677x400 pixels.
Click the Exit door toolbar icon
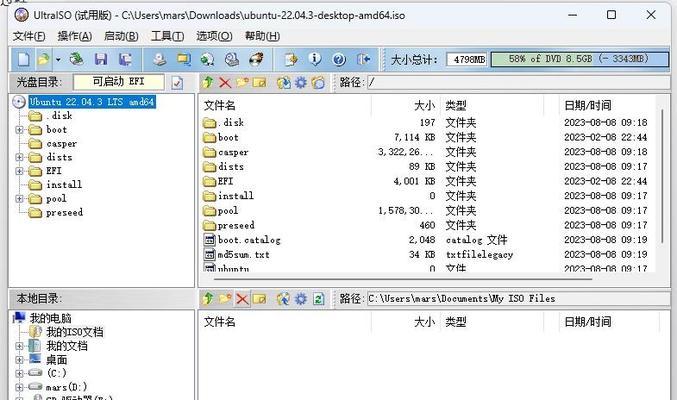point(363,59)
